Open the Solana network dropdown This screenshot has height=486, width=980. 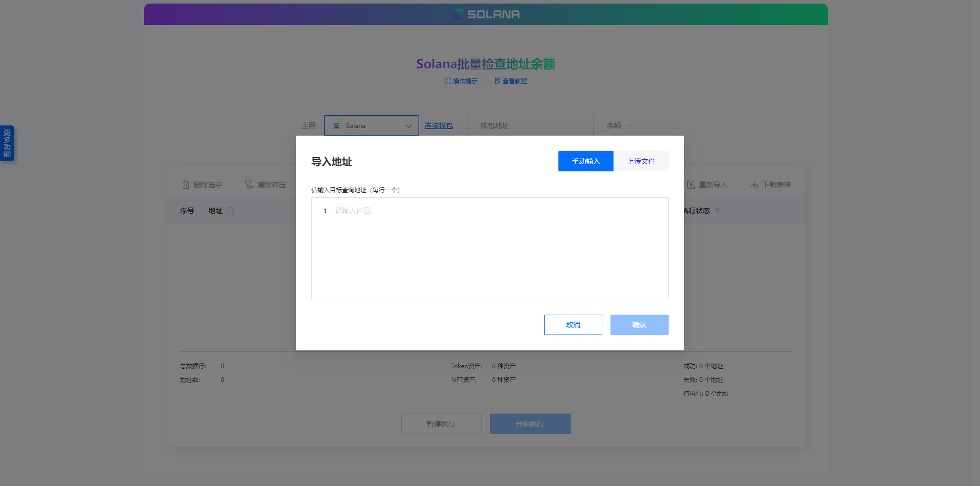[x=372, y=125]
